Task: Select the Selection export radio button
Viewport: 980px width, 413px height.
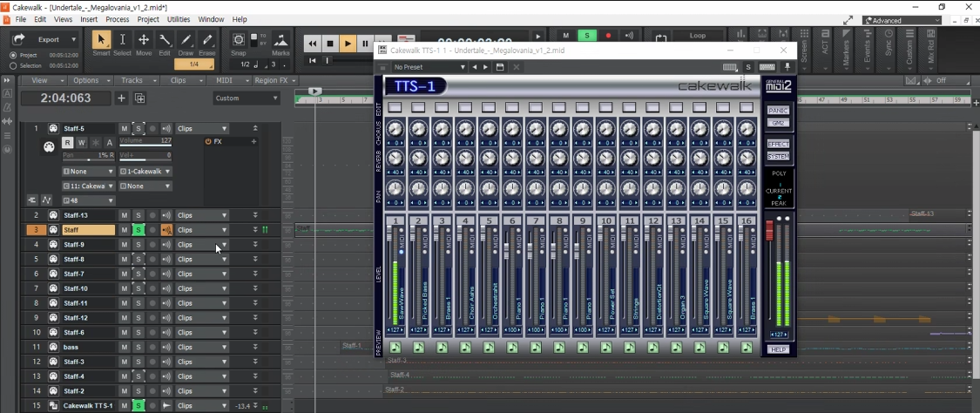Action: pyautogui.click(x=13, y=65)
